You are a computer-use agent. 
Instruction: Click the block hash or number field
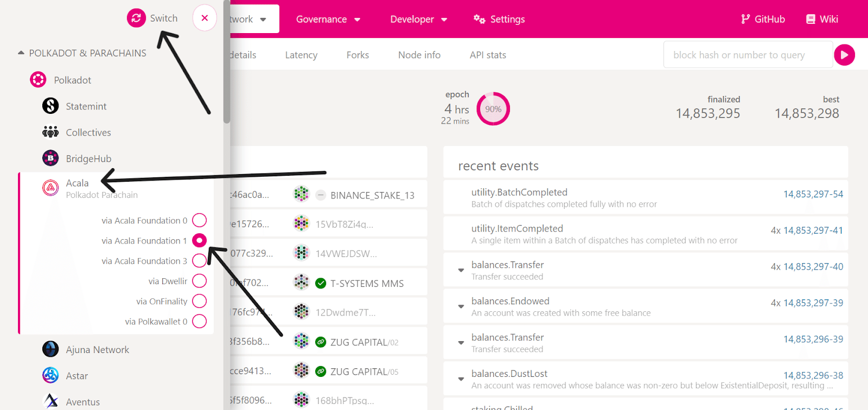[x=748, y=55]
